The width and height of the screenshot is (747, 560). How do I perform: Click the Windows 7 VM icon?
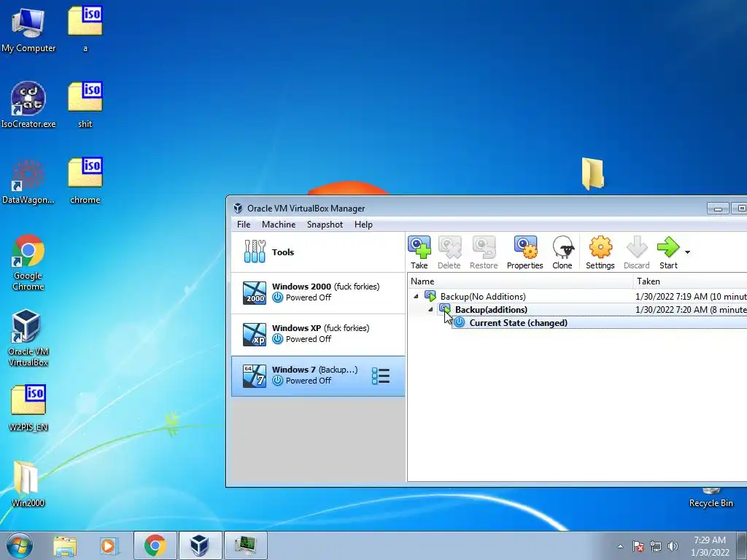(x=255, y=376)
